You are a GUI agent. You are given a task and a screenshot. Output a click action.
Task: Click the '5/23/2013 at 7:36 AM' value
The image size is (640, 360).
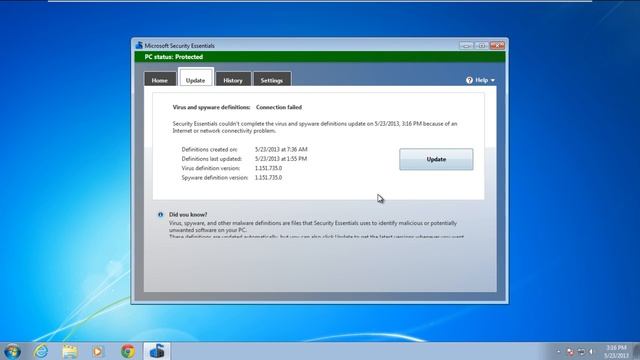pyautogui.click(x=281, y=149)
